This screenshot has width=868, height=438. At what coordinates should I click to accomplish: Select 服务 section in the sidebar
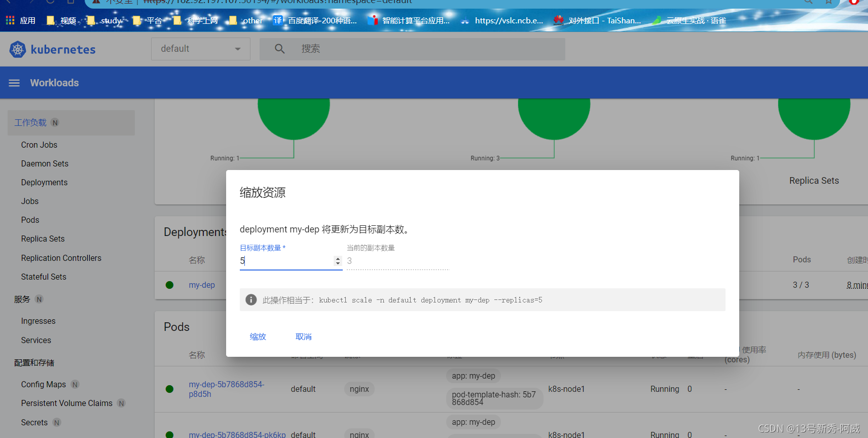pos(22,299)
